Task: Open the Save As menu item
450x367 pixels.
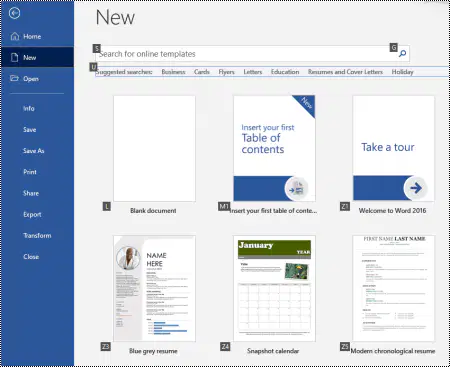Action: (34, 151)
